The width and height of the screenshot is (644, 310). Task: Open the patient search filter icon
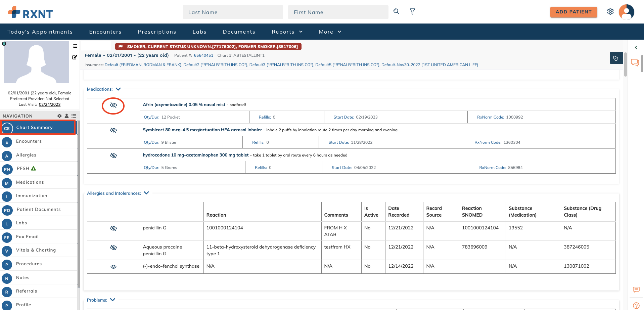pyautogui.click(x=413, y=12)
